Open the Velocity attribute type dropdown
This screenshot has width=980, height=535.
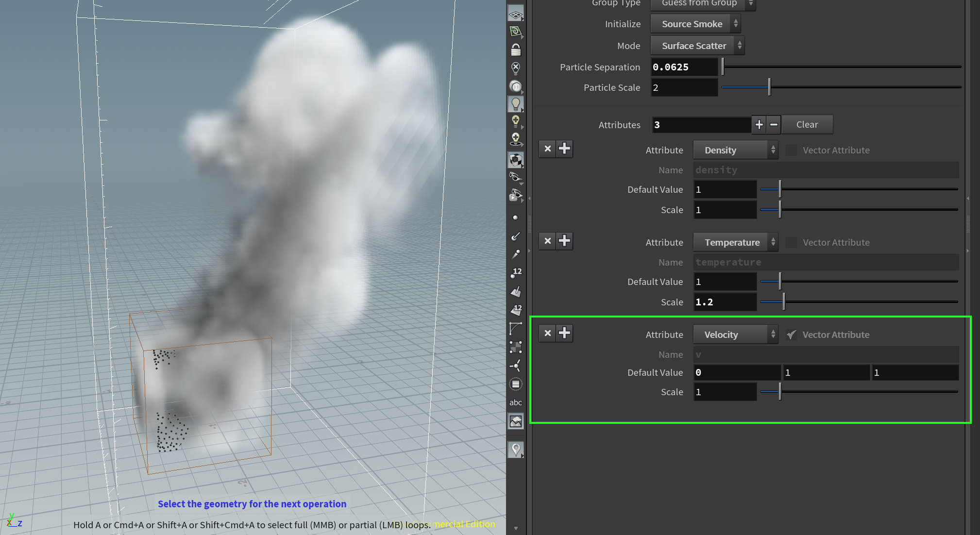point(735,334)
